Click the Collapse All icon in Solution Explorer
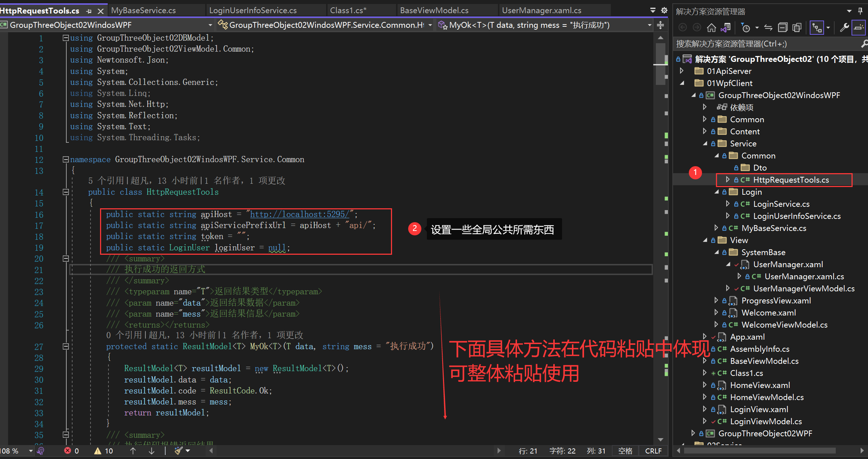This screenshot has height=459, width=868. (x=783, y=27)
